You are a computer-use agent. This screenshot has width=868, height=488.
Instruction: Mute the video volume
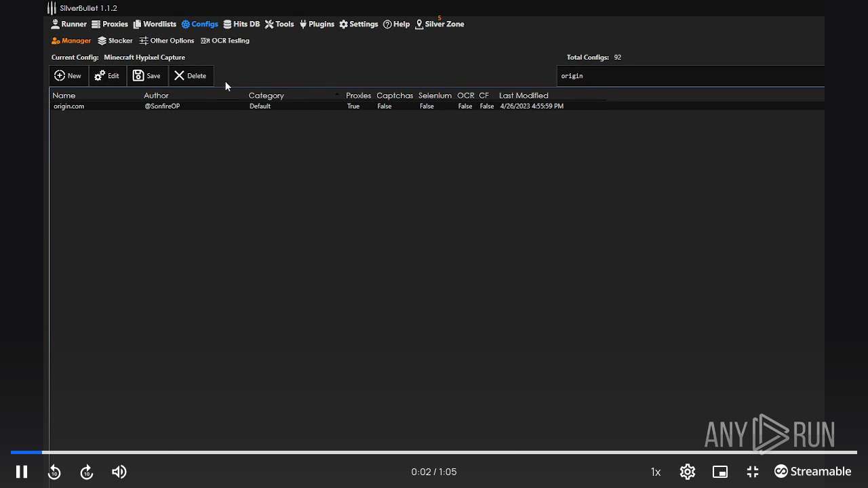click(119, 472)
